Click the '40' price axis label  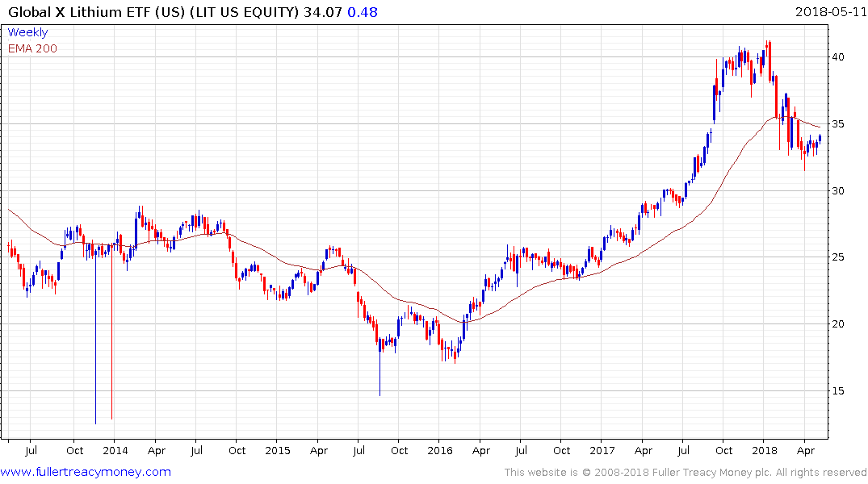tap(837, 57)
